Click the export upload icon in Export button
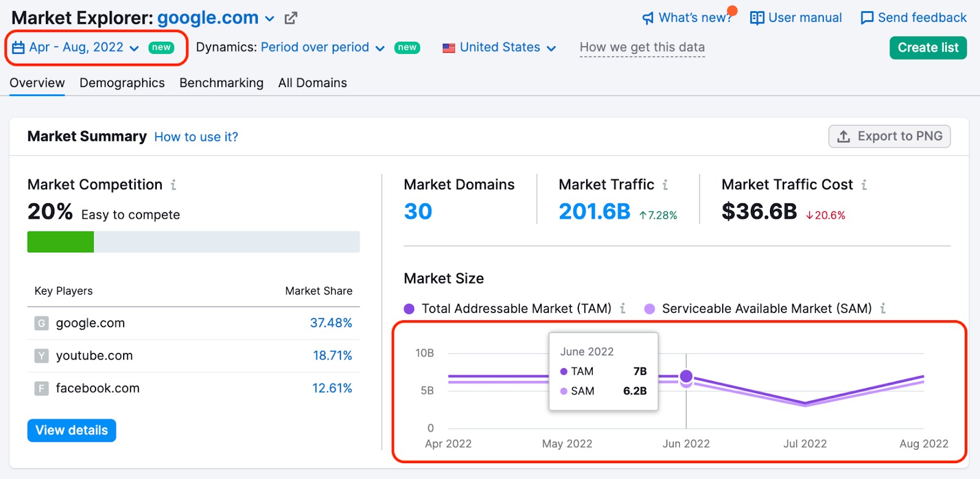Image resolution: width=980 pixels, height=479 pixels. tap(843, 136)
